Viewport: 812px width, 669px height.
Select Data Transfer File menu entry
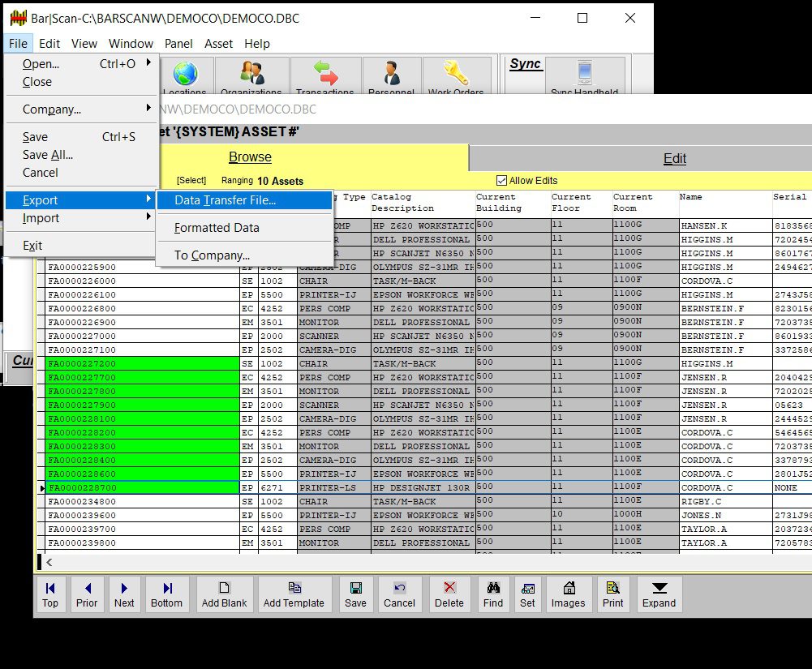[244, 200]
